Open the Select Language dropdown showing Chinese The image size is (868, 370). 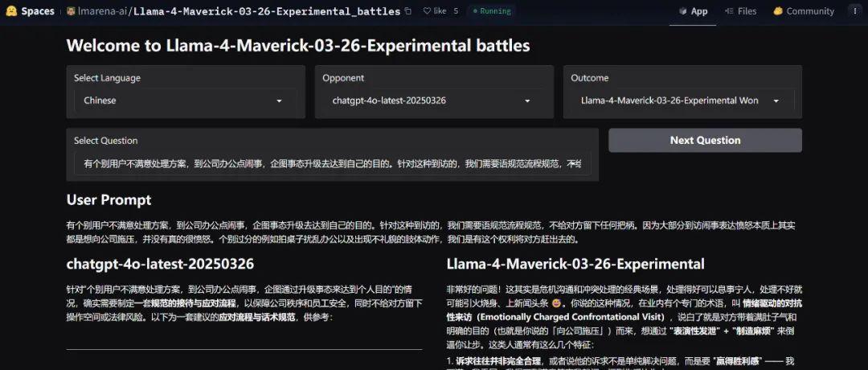186,101
